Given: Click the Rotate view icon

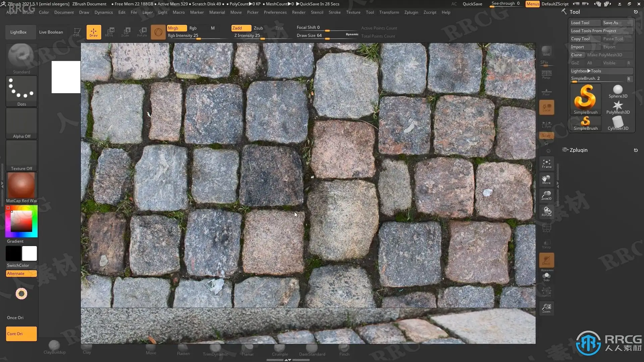Looking at the screenshot, I should click(546, 212).
